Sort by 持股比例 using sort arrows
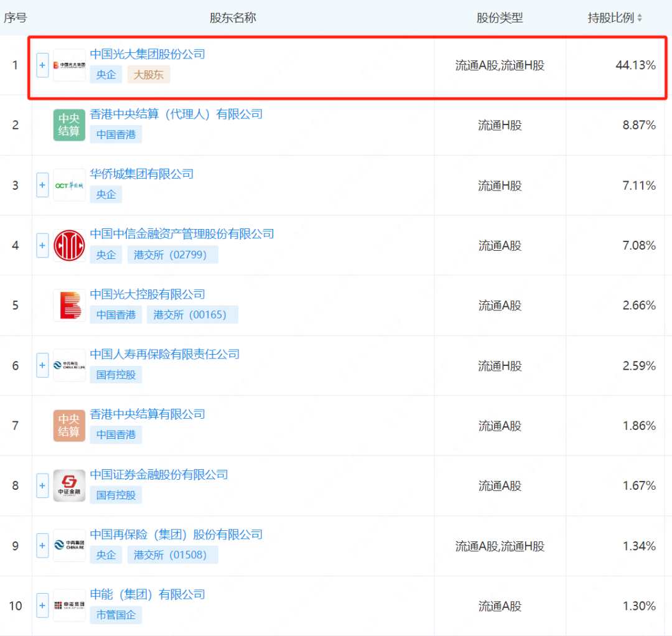This screenshot has width=672, height=636. 640,17
